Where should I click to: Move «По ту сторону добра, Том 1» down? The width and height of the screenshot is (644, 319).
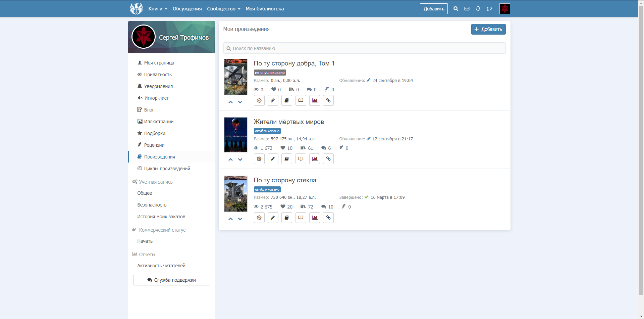pyautogui.click(x=240, y=102)
